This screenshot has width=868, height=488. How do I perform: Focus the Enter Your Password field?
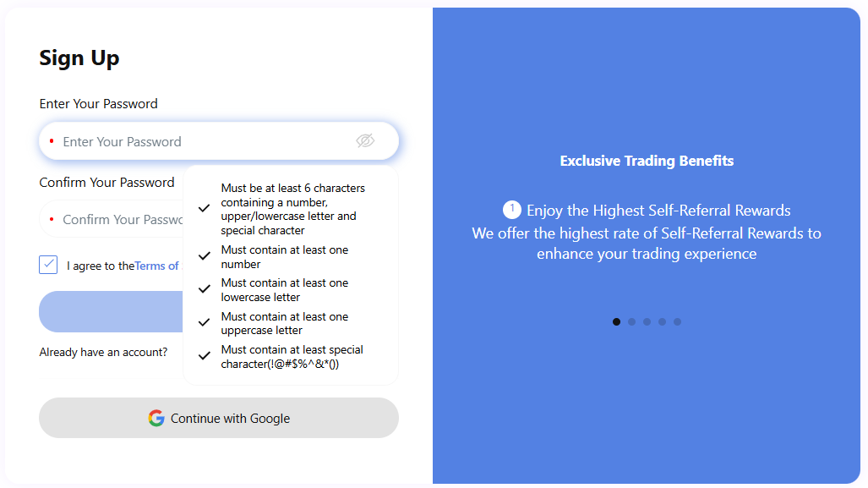coord(203,141)
